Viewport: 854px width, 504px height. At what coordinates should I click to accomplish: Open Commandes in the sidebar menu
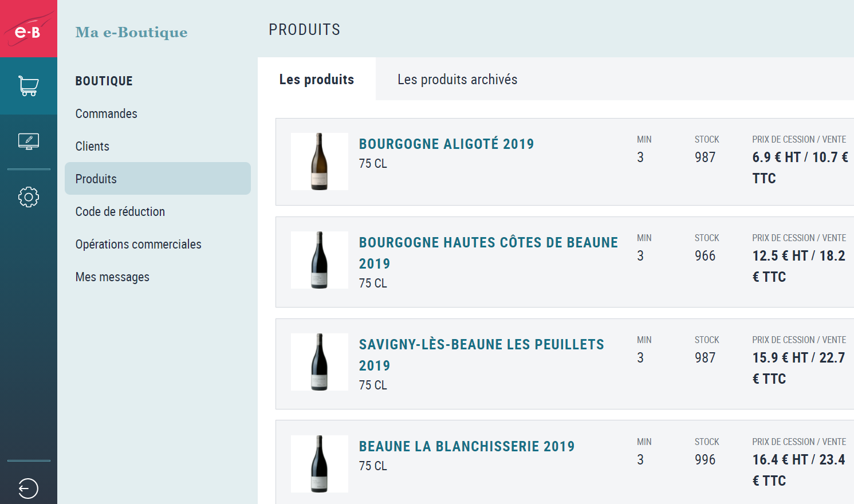pos(107,113)
